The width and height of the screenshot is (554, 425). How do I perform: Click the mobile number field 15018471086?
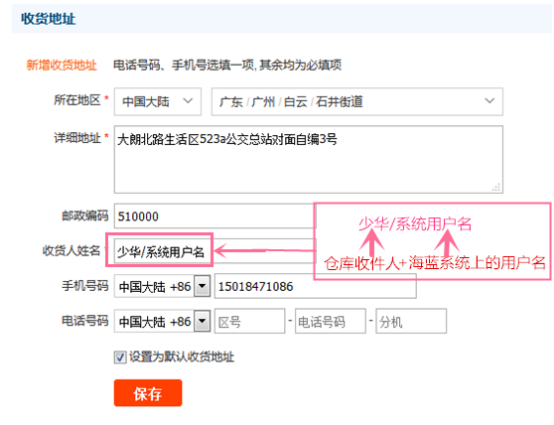[315, 286]
